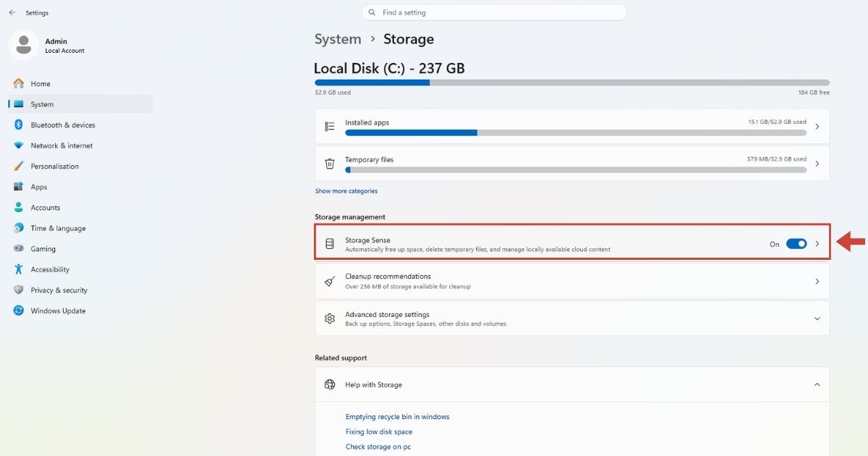The width and height of the screenshot is (868, 456).
Task: Click the Help with Storage globe icon
Action: click(x=330, y=384)
